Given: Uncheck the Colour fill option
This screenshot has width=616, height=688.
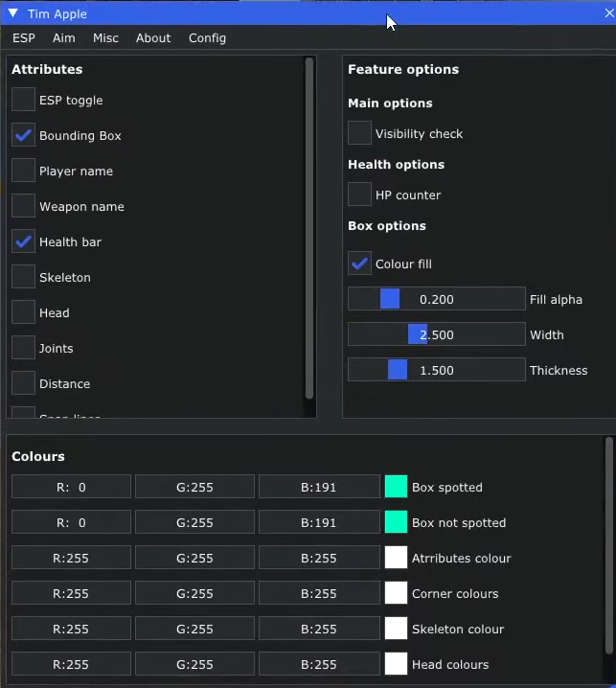Looking at the screenshot, I should [360, 264].
